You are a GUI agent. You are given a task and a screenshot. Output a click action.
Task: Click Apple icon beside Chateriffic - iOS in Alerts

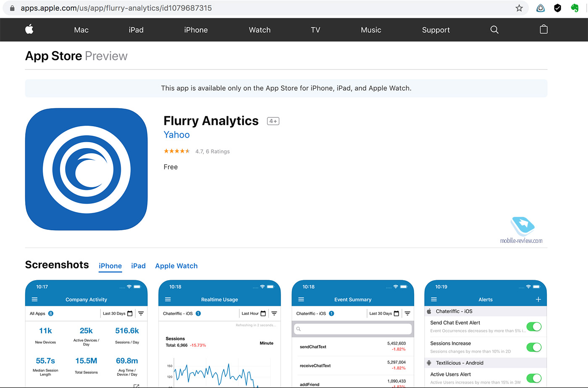(x=429, y=311)
